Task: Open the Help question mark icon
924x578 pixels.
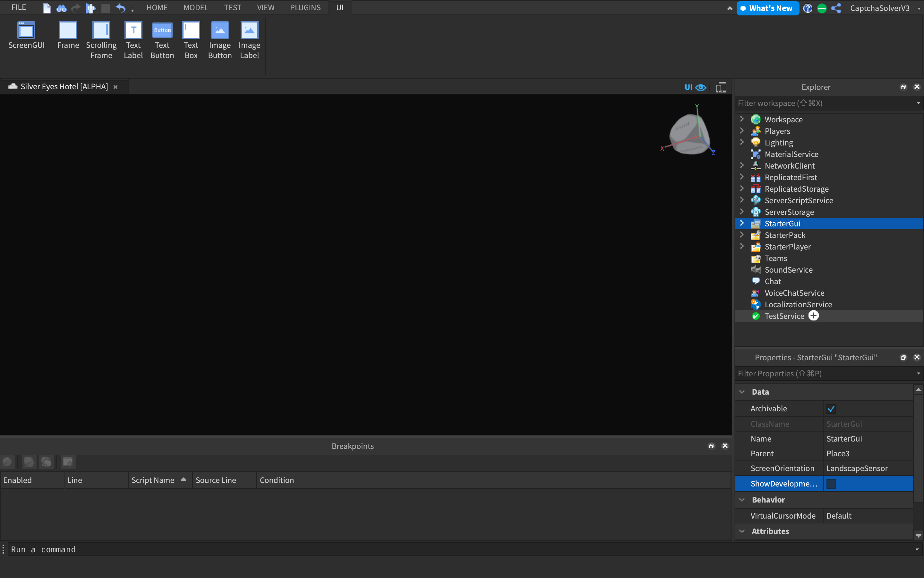Action: (808, 8)
